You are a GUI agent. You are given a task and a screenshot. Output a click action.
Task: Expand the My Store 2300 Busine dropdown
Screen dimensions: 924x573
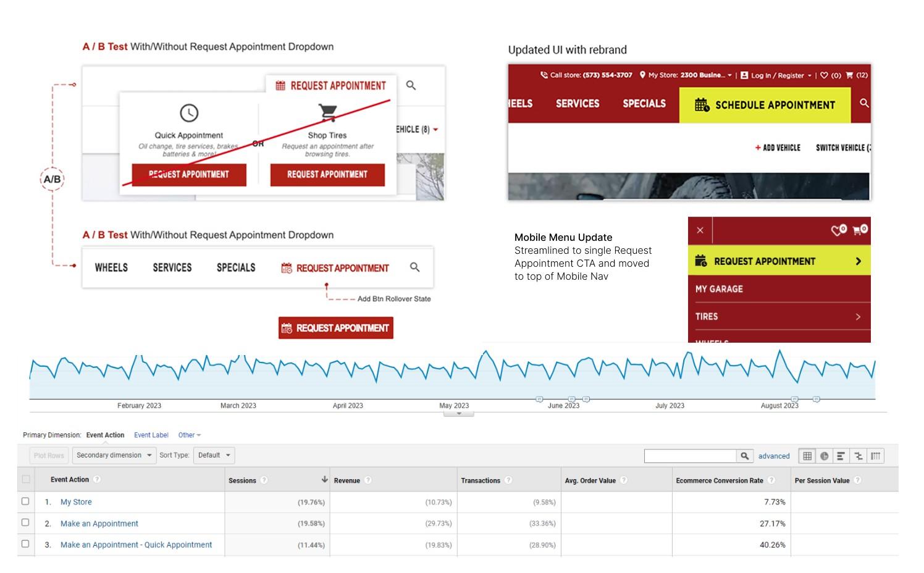(729, 75)
